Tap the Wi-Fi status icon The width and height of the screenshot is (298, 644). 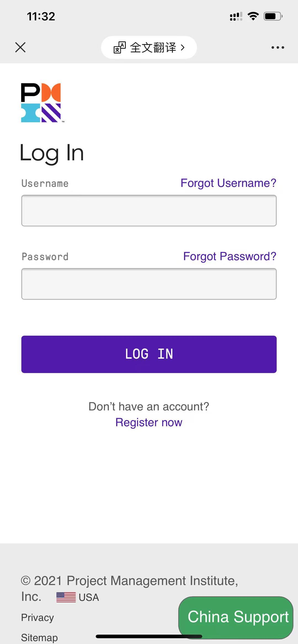[253, 16]
